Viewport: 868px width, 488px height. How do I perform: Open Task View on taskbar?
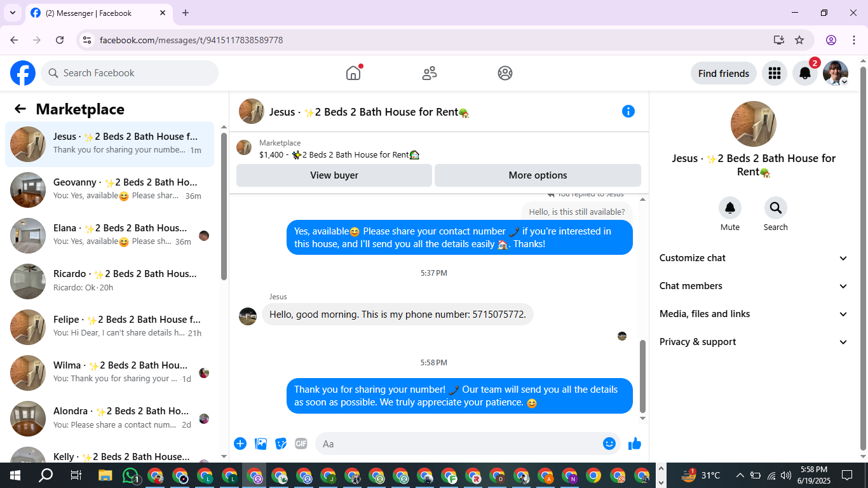point(76,475)
